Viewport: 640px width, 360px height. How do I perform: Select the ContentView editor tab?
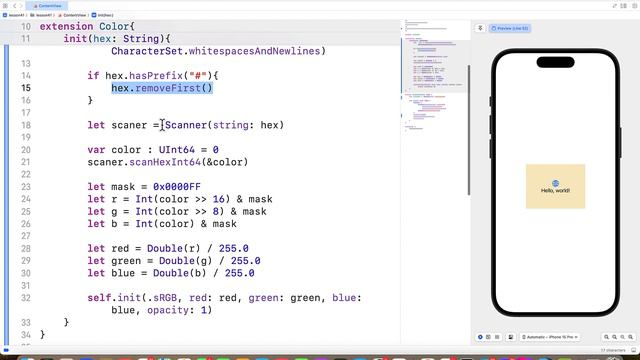coord(47,6)
